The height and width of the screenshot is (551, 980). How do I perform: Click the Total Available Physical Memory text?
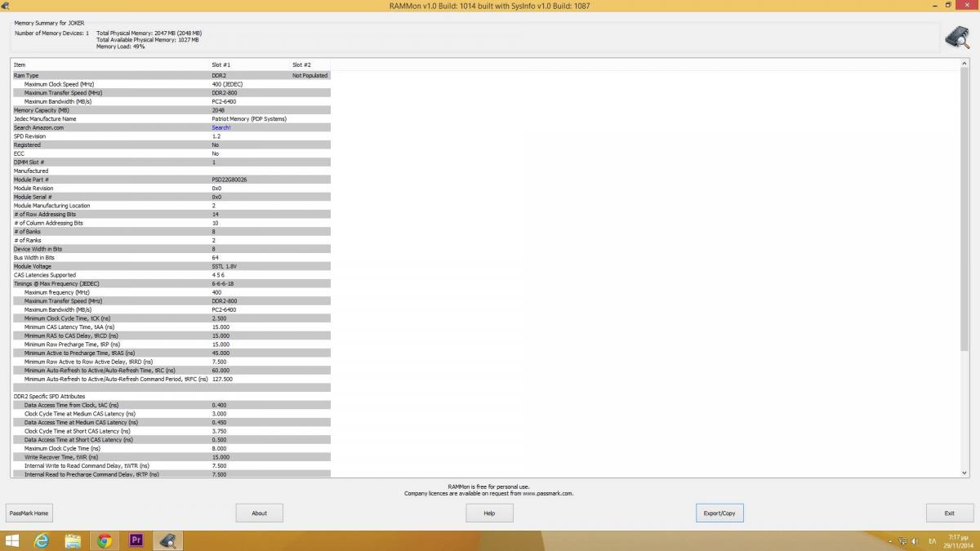click(148, 40)
